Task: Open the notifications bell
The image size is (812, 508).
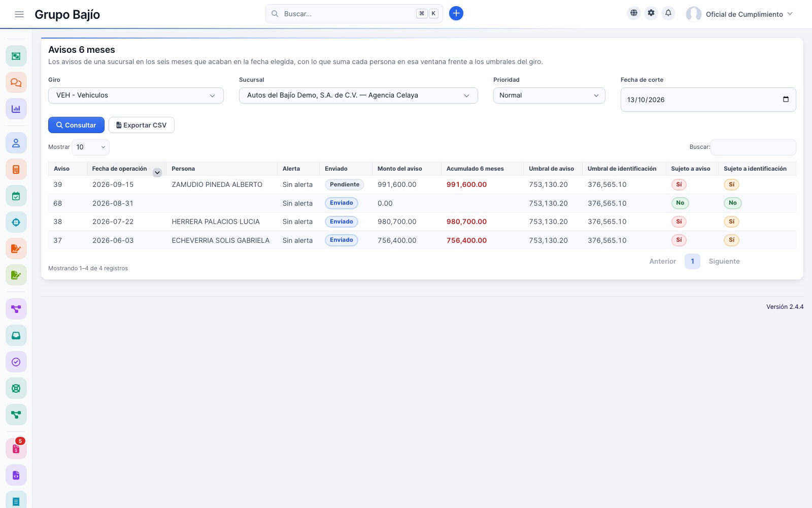Action: coord(668,13)
